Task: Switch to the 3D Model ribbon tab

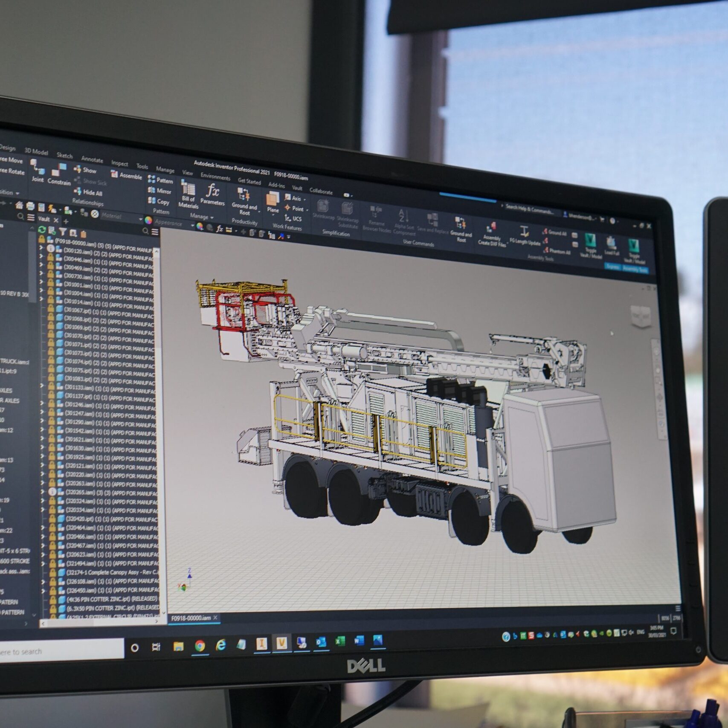Action: tap(36, 151)
